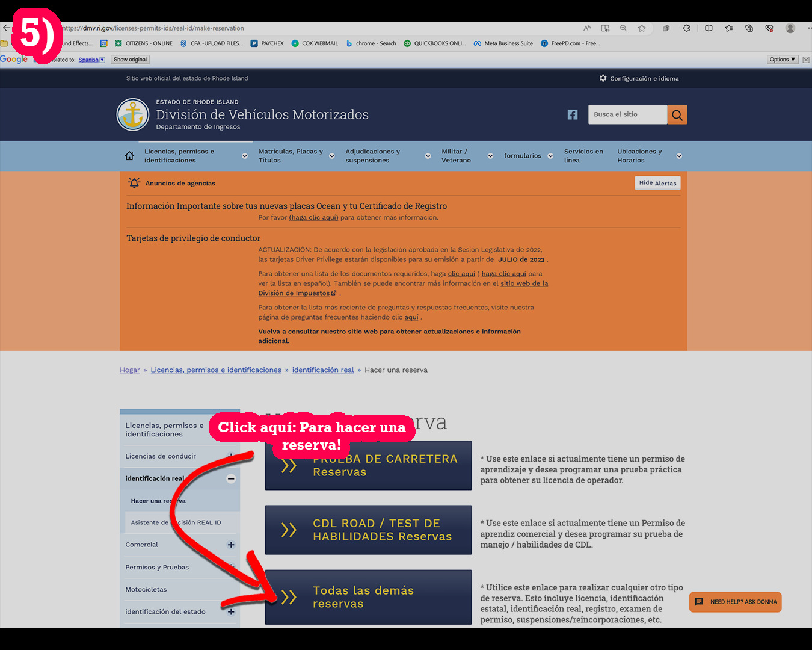Screen dimensions: 812x650
Task: Click identificación real breadcrumb link
Action: [323, 370]
